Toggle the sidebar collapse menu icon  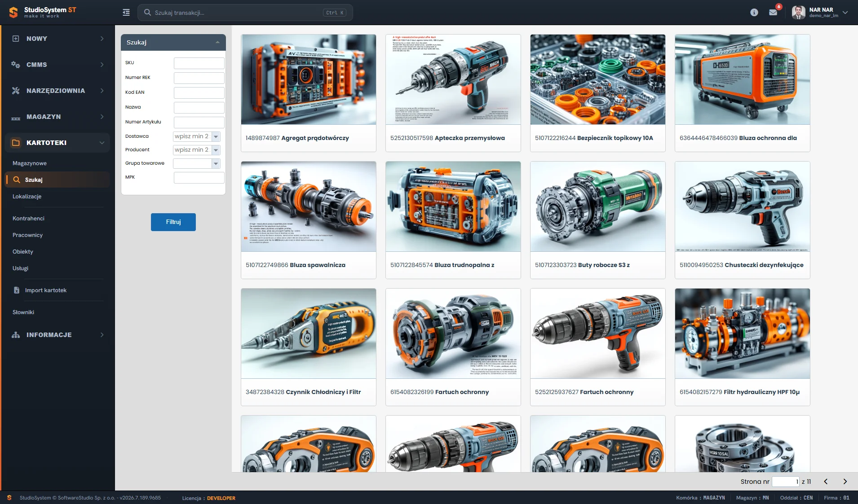tap(126, 13)
